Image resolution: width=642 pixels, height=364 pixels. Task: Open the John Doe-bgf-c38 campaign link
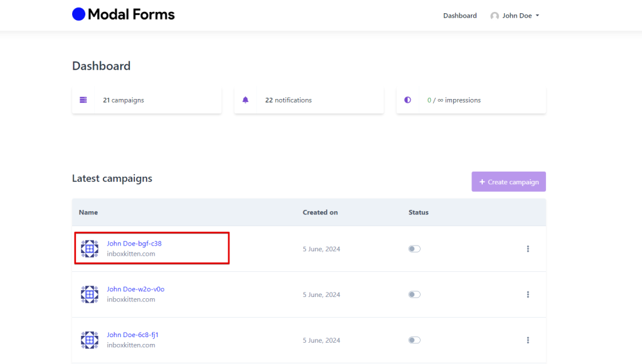tap(134, 244)
